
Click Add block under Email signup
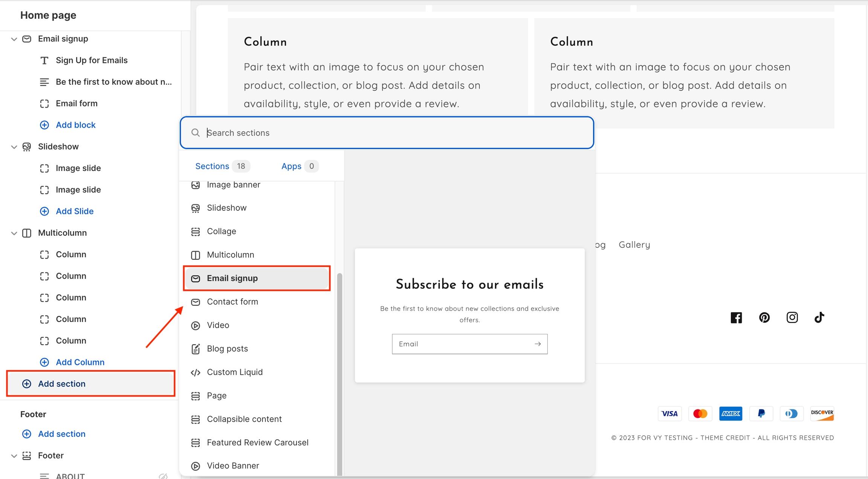click(75, 125)
